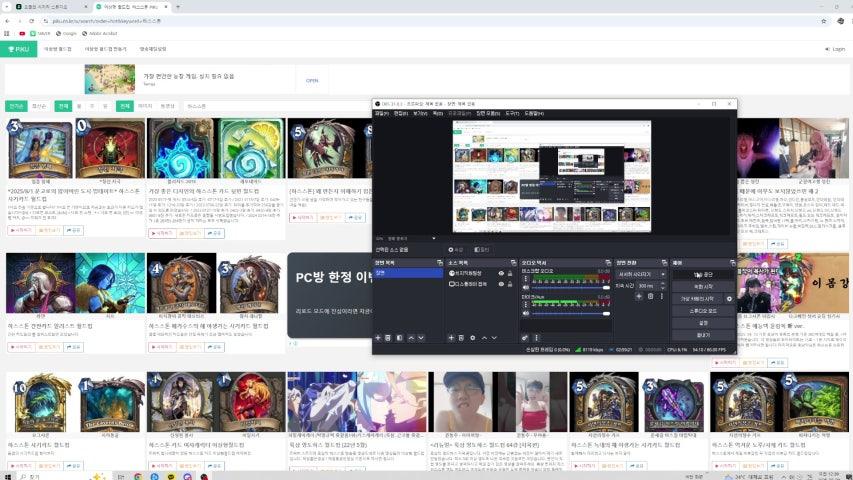Add a new source with plus in OBS sources panel
The width and height of the screenshot is (853, 480).
point(451,338)
